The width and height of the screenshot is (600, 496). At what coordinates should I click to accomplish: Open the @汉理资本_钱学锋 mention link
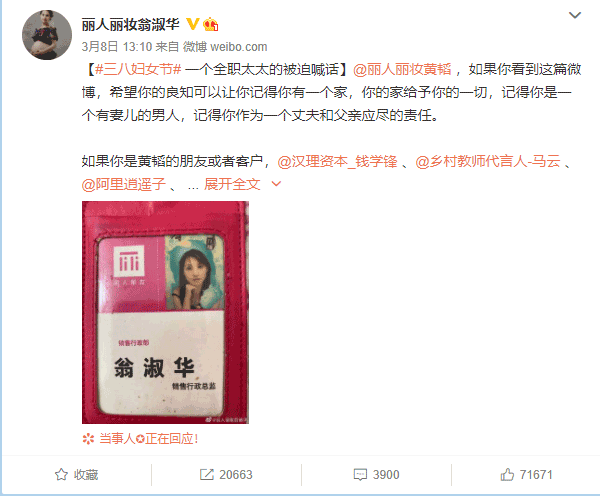point(338,162)
